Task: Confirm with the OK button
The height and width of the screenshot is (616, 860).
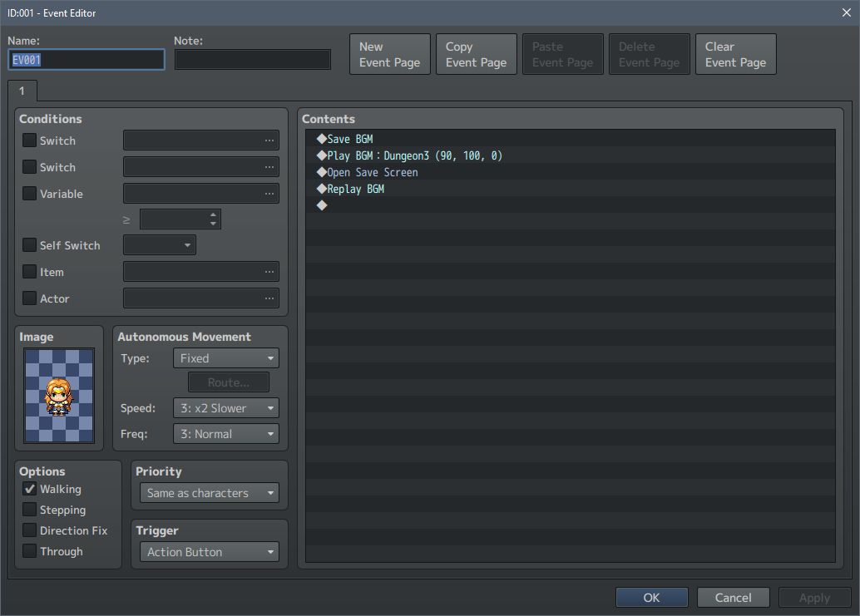Action: pyautogui.click(x=651, y=598)
